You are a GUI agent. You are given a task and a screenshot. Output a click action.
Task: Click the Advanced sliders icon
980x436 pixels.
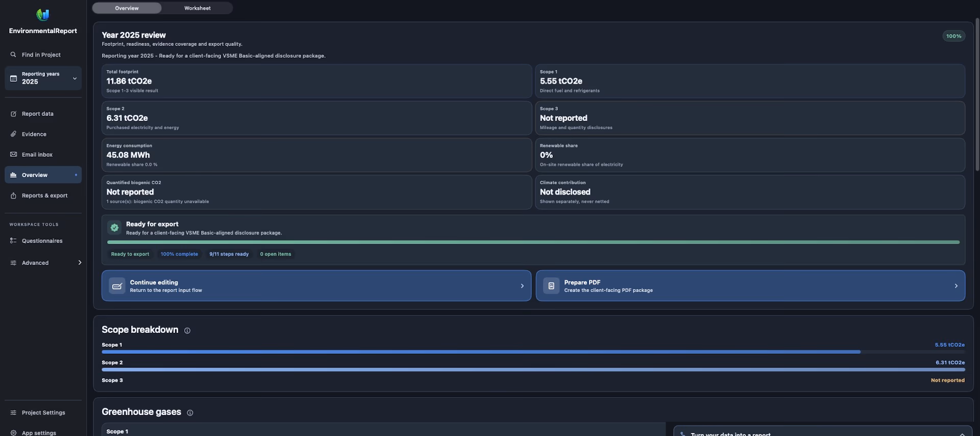(13, 263)
